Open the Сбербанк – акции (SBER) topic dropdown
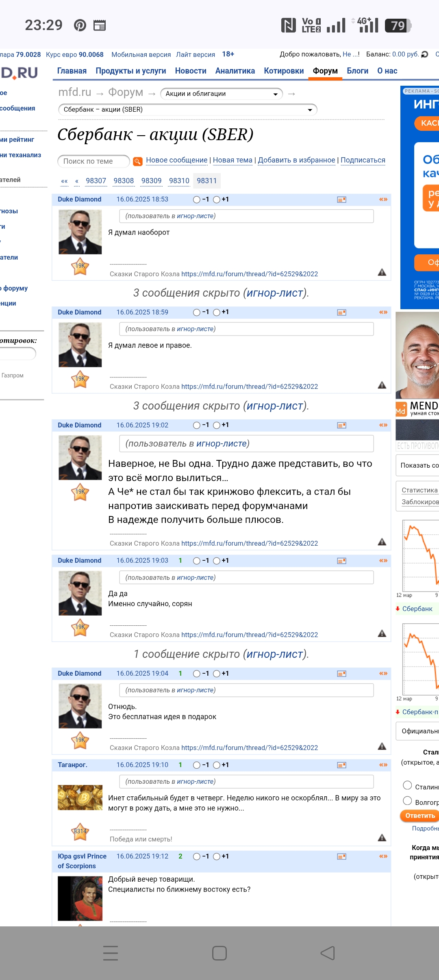 [x=187, y=110]
